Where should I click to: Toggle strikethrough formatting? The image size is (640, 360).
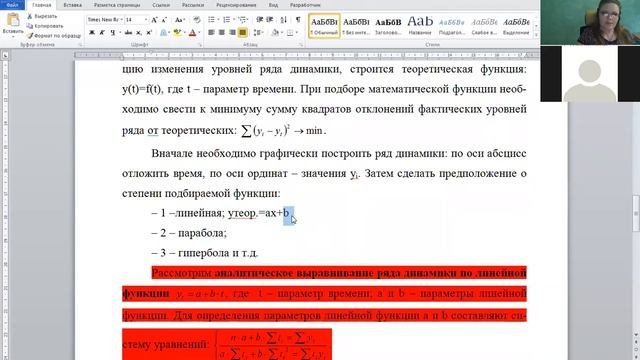(128, 33)
